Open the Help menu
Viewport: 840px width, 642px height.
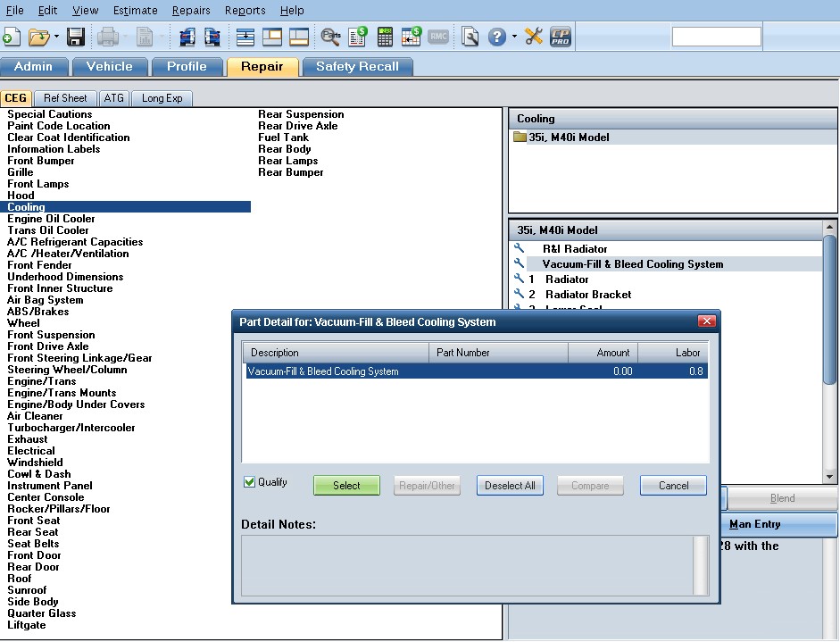click(292, 10)
